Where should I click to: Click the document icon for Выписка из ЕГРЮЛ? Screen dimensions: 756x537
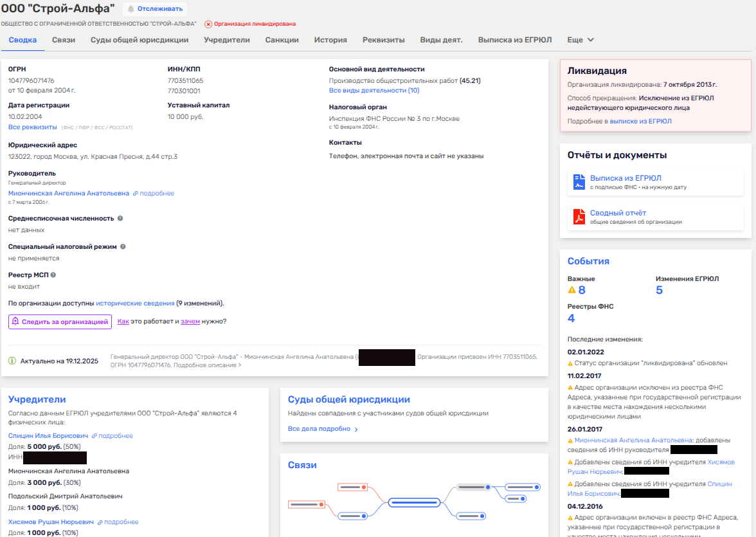point(579,182)
